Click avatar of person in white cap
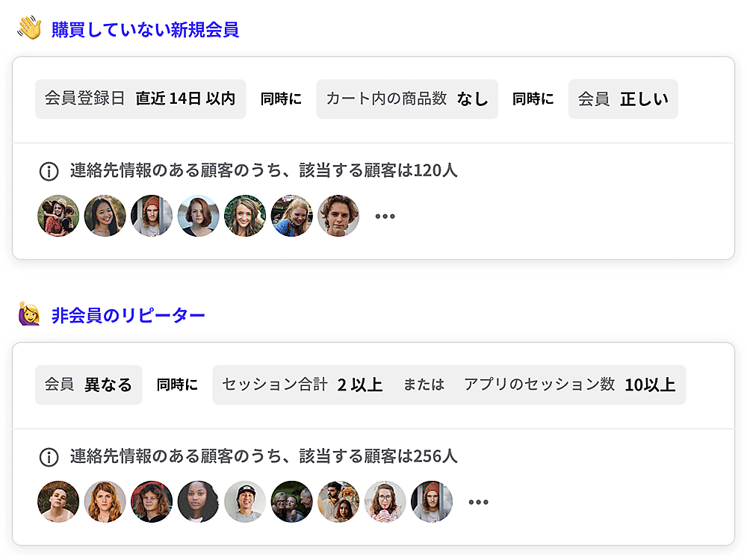The width and height of the screenshot is (747, 560). click(245, 501)
